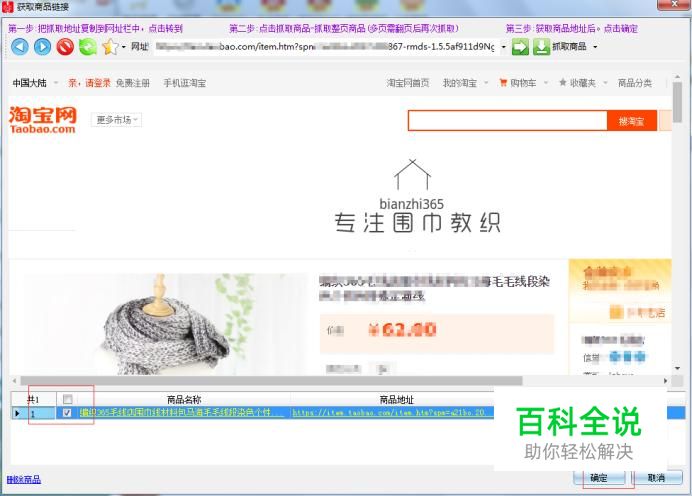Click the 商品名称 column header

click(x=184, y=400)
